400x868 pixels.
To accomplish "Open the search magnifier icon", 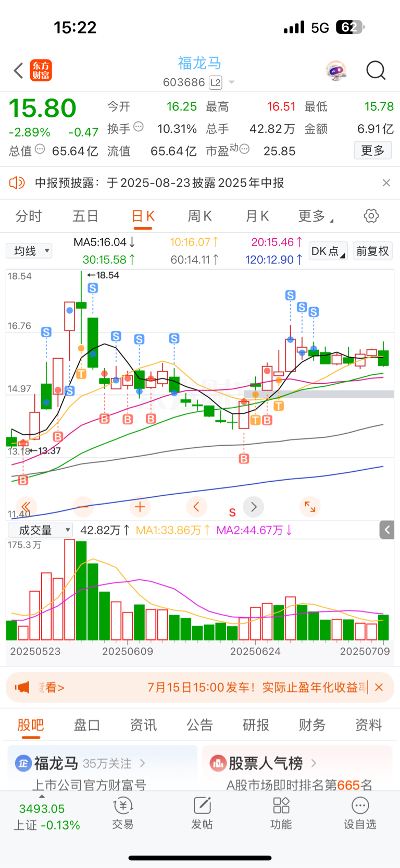I will pyautogui.click(x=376, y=70).
